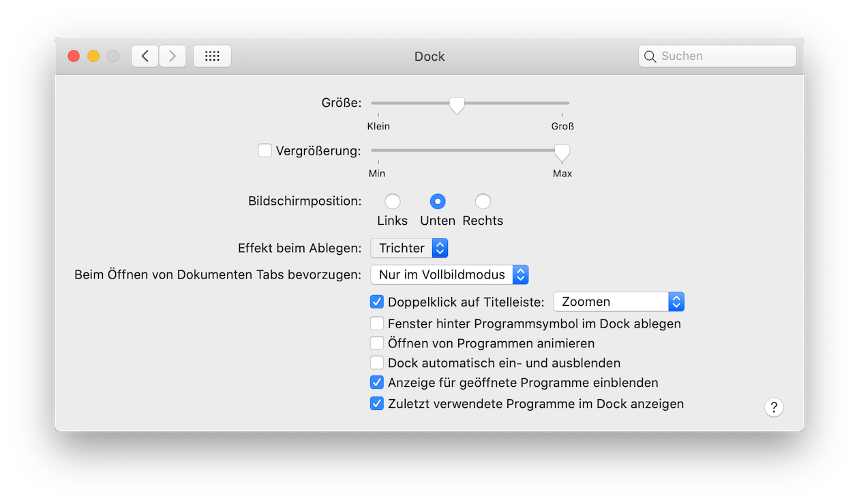Open help with the question mark button

coord(774,407)
